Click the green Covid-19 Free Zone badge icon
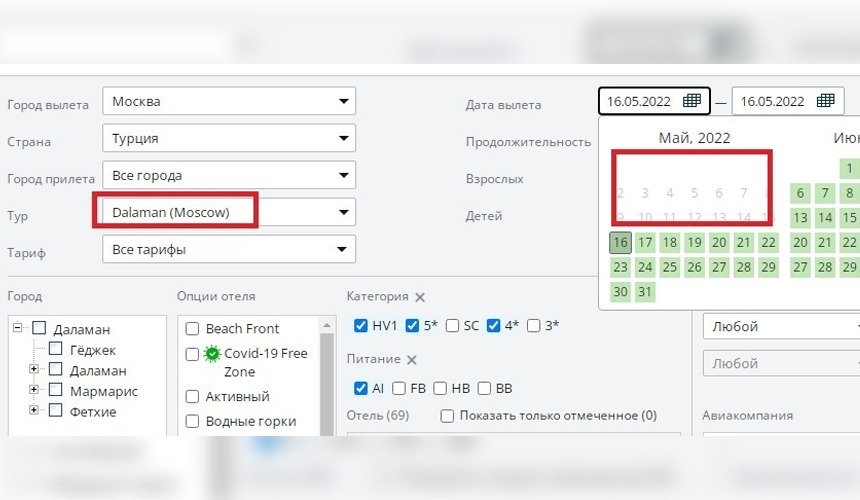This screenshot has height=500, width=860. (x=211, y=354)
